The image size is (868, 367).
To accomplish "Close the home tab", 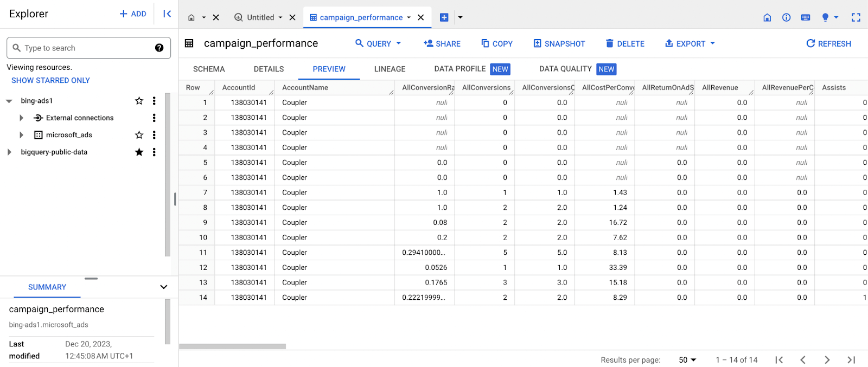I will [x=216, y=17].
